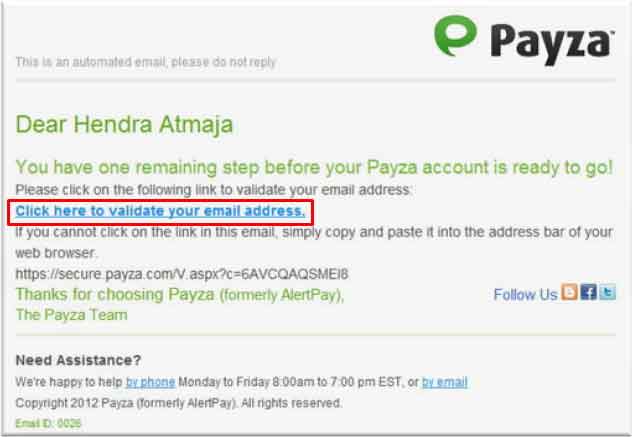Open the 'by email' support link
The height and width of the screenshot is (437, 632).
coord(445,382)
